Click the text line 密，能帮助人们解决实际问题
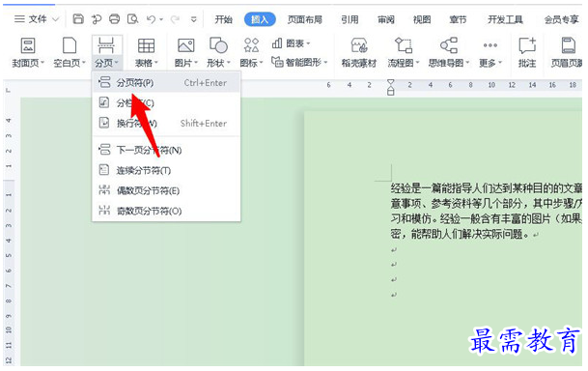588x371 pixels. click(x=461, y=235)
